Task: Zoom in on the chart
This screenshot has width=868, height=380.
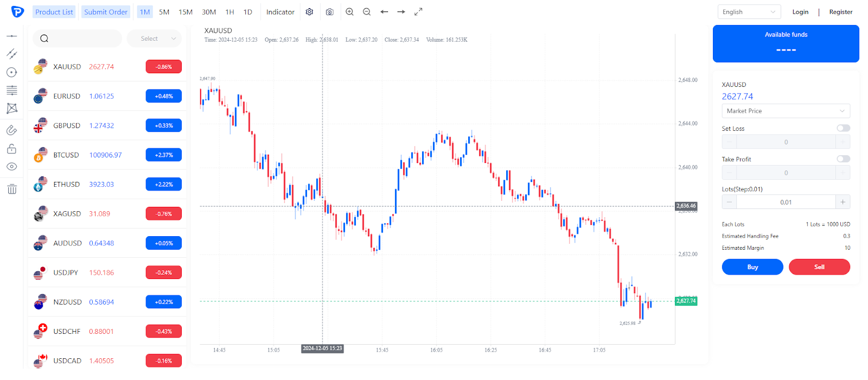Action: point(349,12)
